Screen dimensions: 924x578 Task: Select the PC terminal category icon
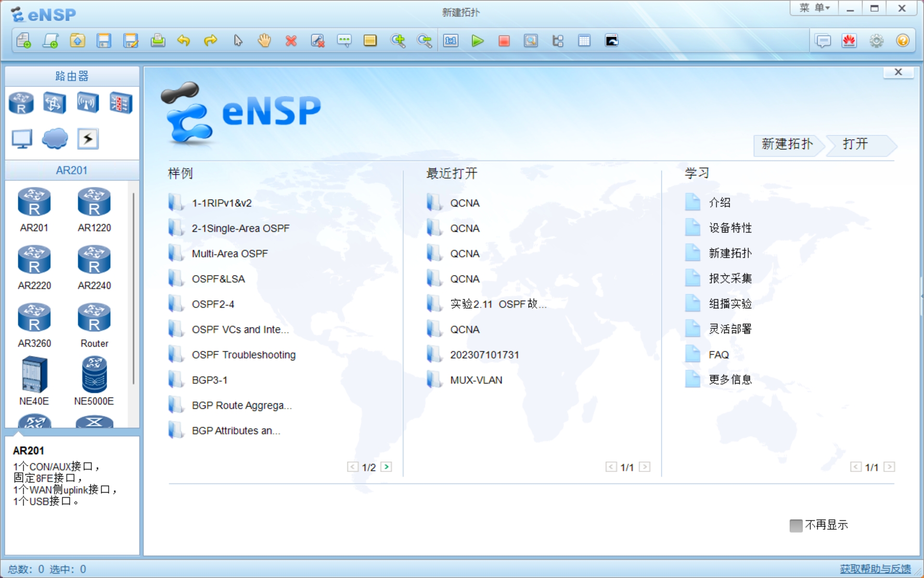tap(22, 139)
